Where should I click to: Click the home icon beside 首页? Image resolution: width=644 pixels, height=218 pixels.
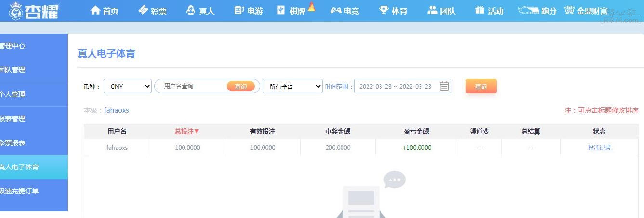click(95, 11)
